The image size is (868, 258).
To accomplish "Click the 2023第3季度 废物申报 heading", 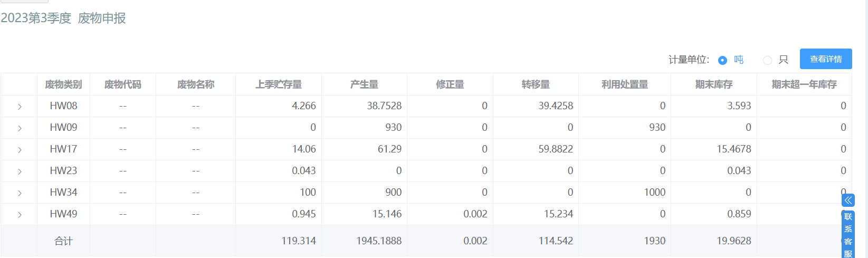I will (x=63, y=18).
